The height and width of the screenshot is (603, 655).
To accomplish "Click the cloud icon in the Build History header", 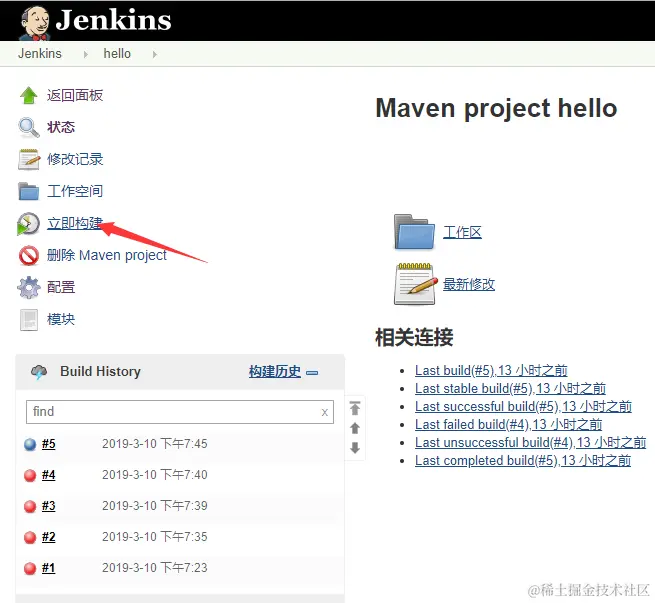I will [39, 372].
